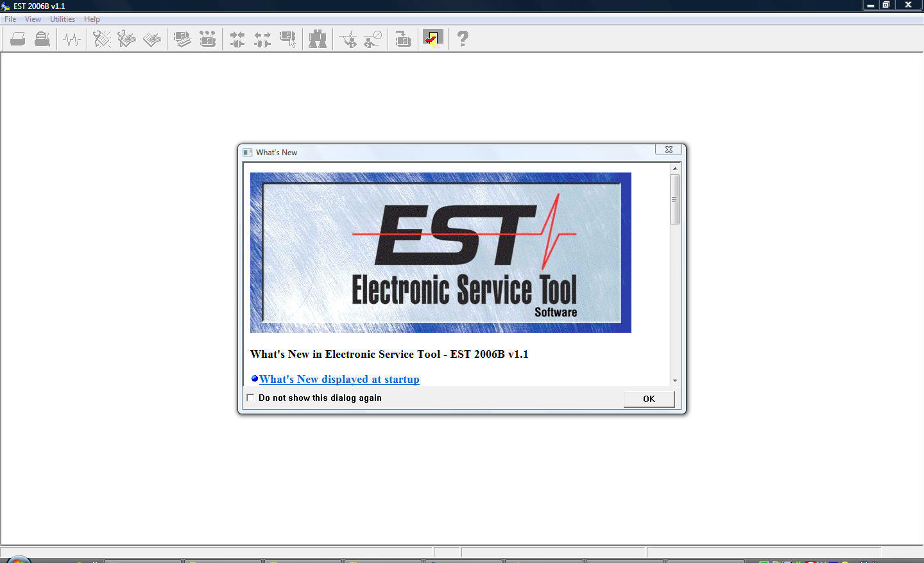Open the File menu

[10, 19]
